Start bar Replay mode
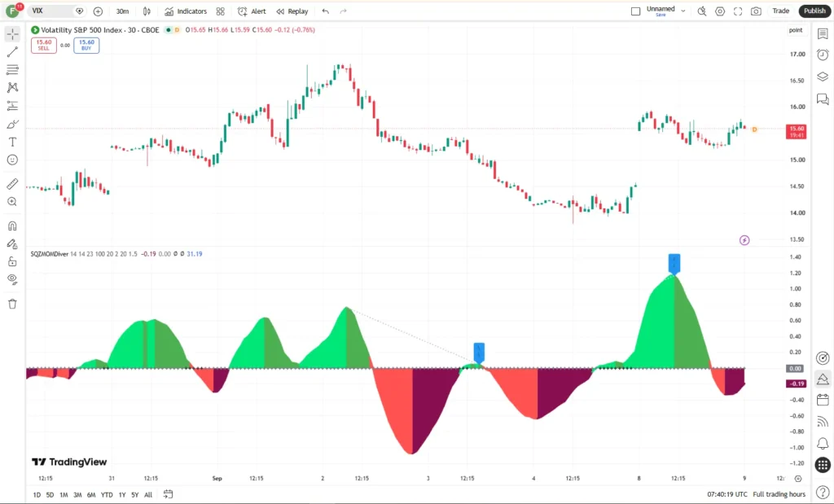The height and width of the screenshot is (504, 834). point(292,11)
